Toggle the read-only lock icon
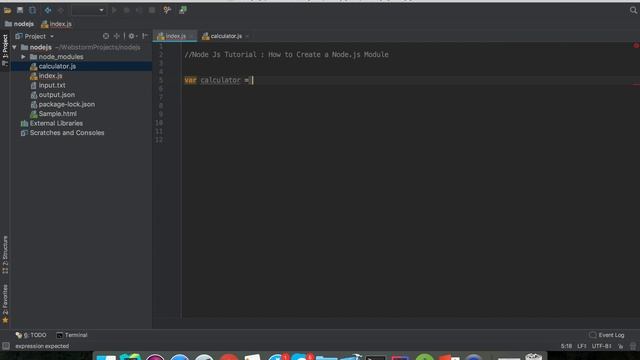Image resolution: width=640 pixels, height=360 pixels. tap(620, 346)
